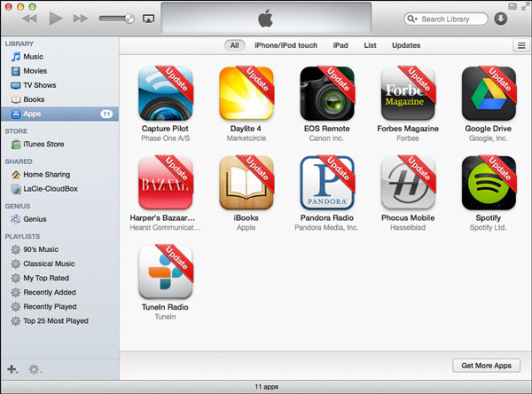Open the view options menu button

pyautogui.click(x=521, y=45)
